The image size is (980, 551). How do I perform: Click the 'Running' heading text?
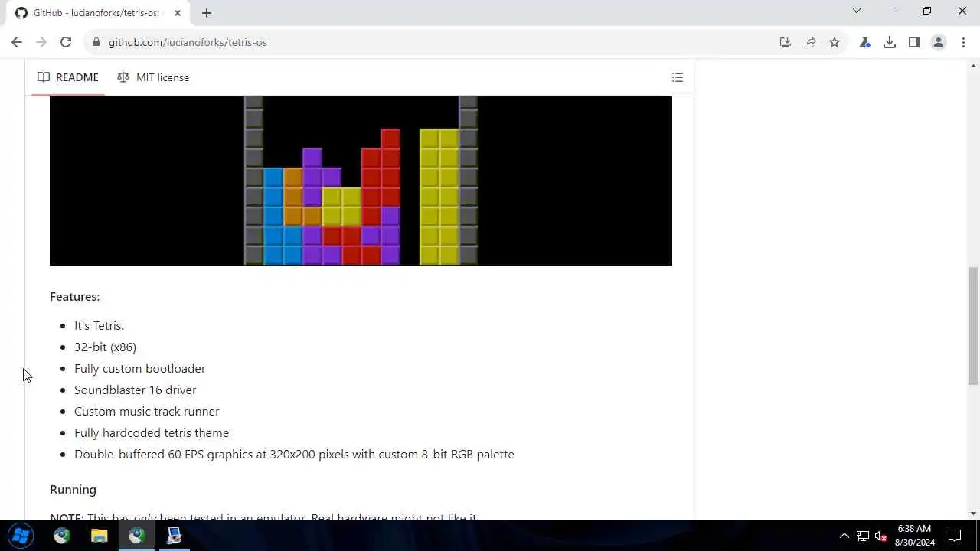(73, 490)
